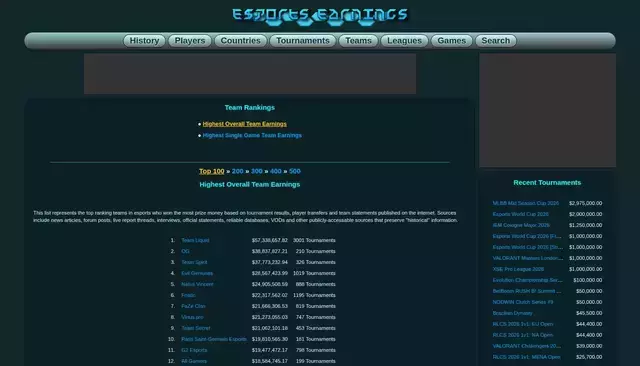This screenshot has width=640, height=366.
Task: Jump to ranking page 400
Action: point(276,171)
